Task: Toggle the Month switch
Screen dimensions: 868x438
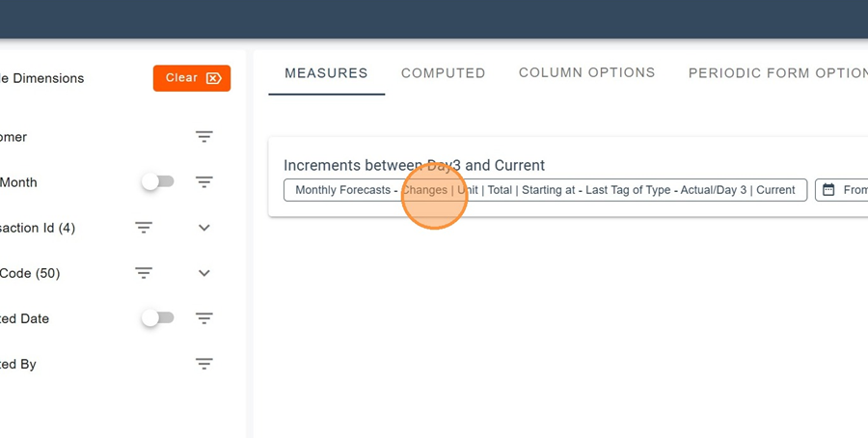Action: click(157, 182)
